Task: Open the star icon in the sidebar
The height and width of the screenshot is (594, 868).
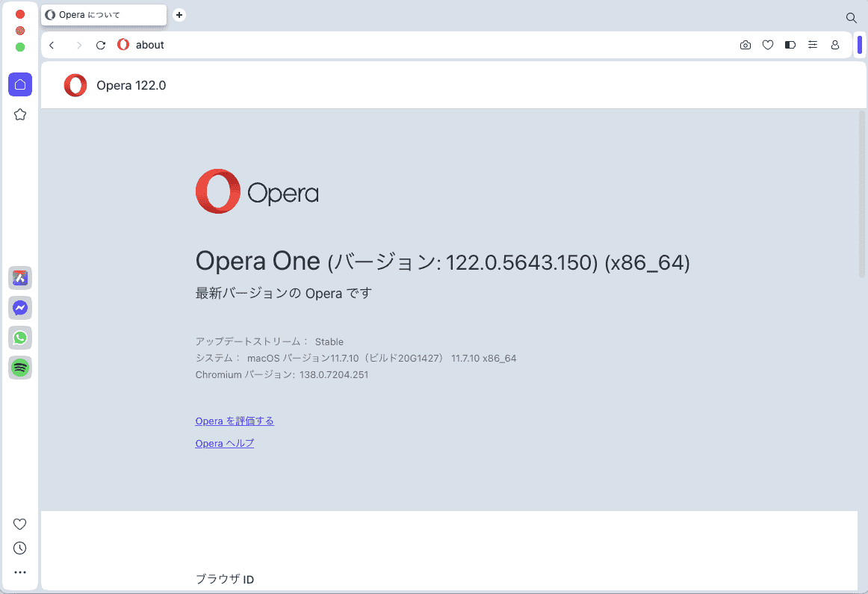Action: 20,114
